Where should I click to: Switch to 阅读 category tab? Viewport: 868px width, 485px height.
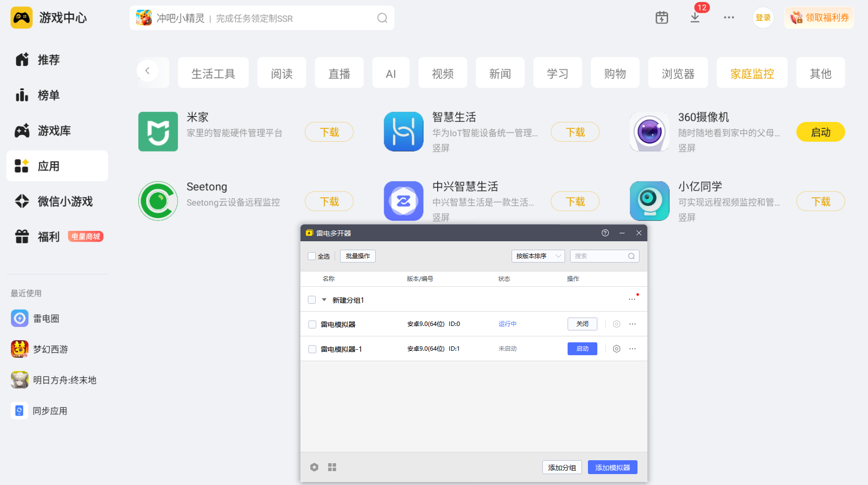pyautogui.click(x=282, y=73)
